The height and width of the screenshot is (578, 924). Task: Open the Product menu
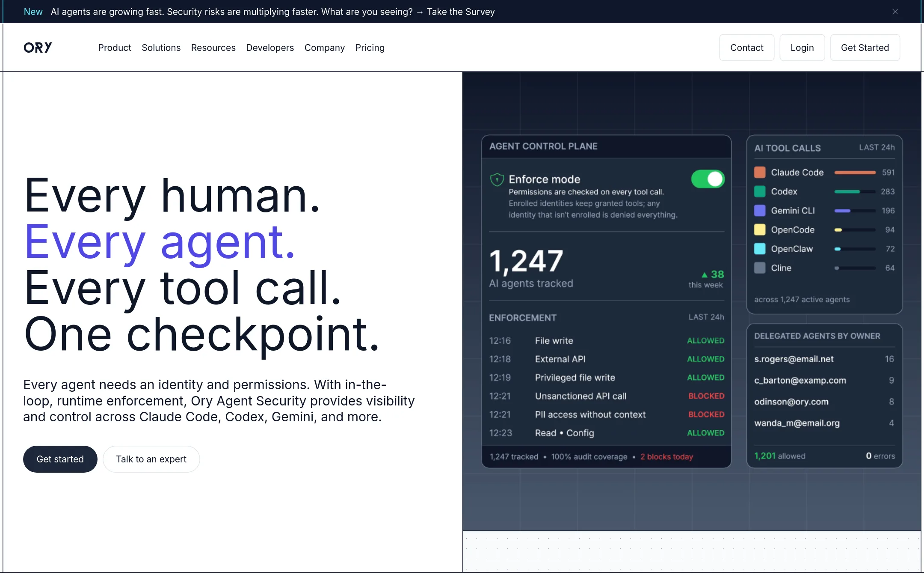tap(115, 48)
